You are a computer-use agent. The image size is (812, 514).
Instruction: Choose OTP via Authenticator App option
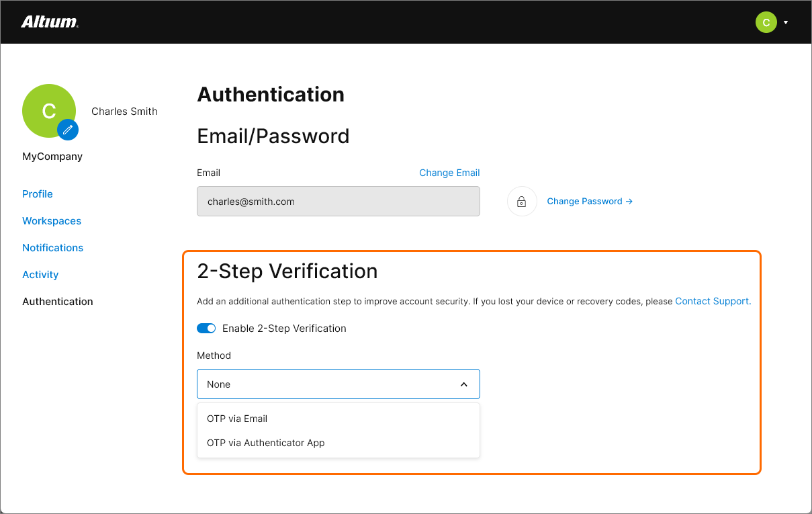pos(266,443)
